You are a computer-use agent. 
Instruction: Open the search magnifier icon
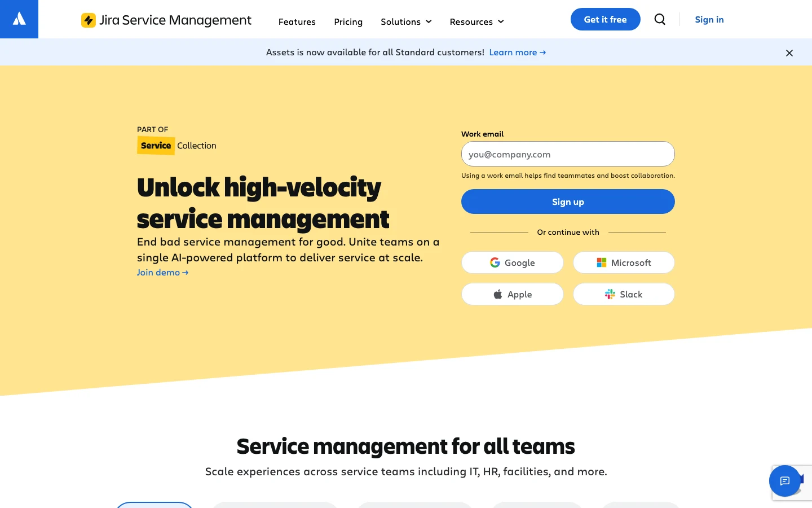[x=660, y=19]
